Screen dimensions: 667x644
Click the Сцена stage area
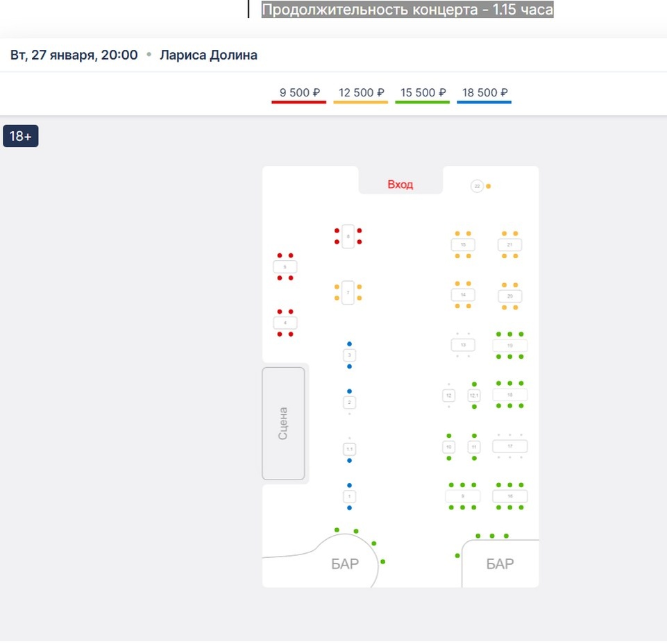click(283, 423)
